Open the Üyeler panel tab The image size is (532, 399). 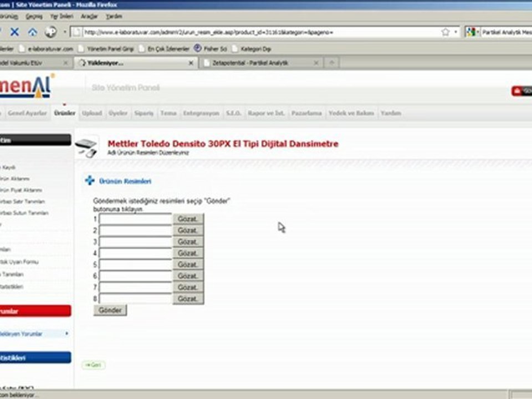[x=118, y=113]
